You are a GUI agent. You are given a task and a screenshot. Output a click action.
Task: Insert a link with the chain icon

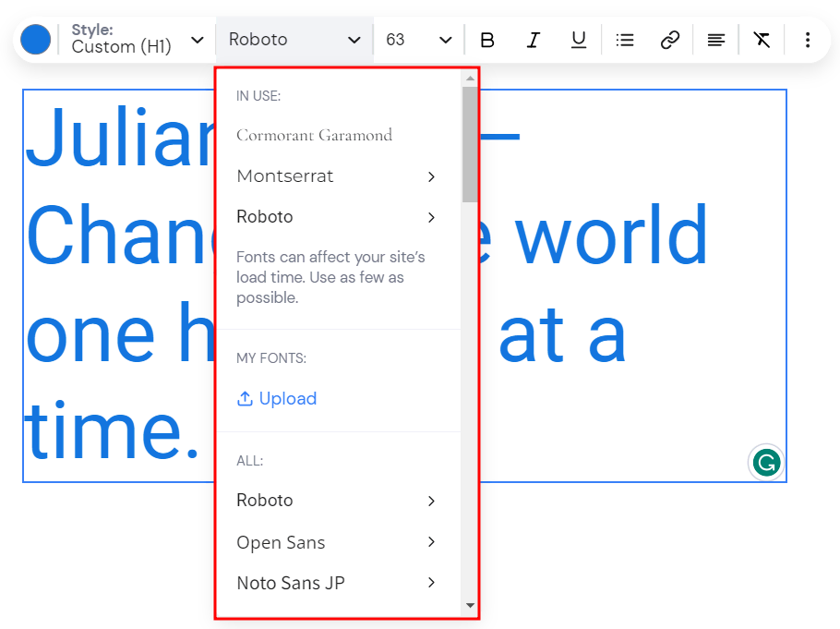pyautogui.click(x=670, y=40)
